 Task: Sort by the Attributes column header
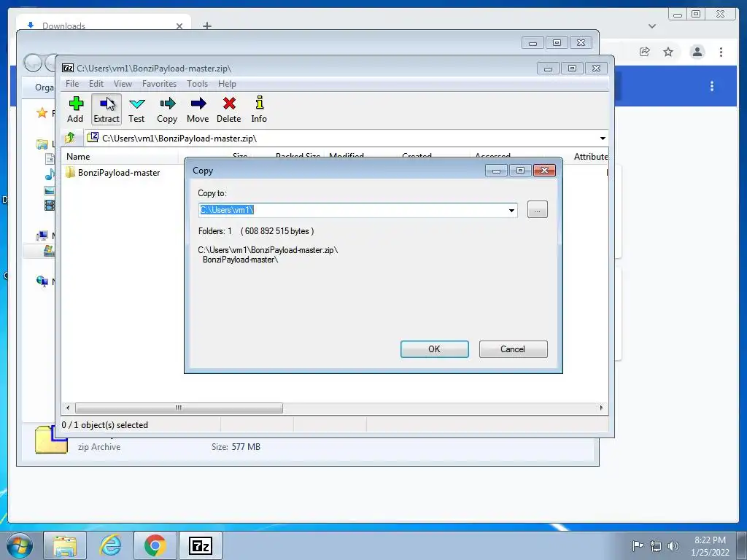(x=589, y=157)
